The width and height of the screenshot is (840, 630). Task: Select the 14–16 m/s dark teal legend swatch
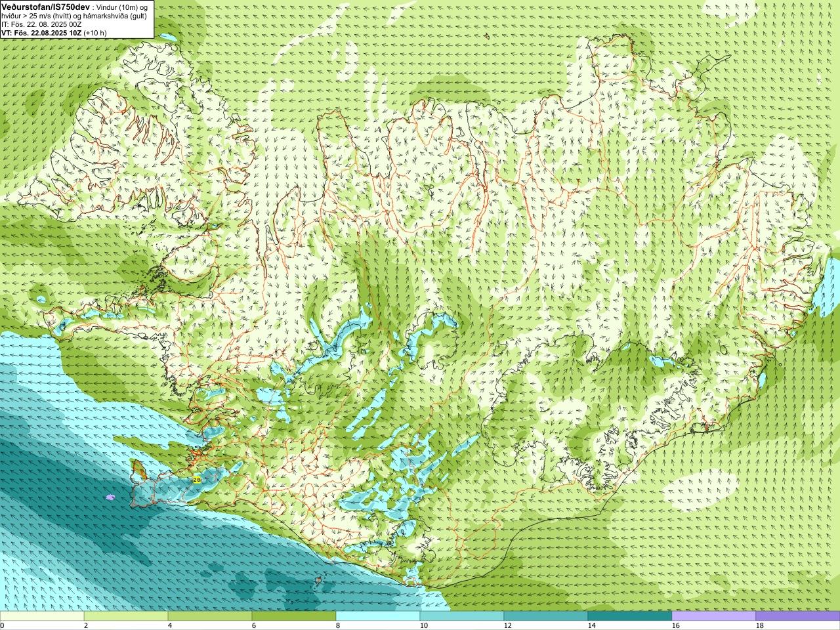pos(630,616)
